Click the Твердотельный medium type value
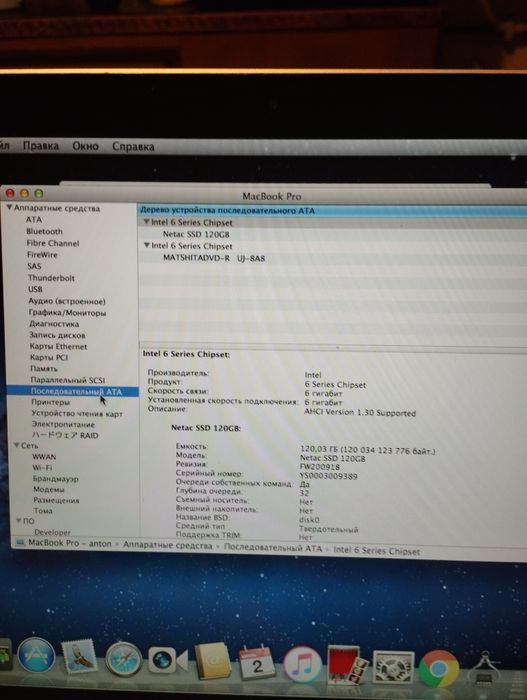 click(x=328, y=529)
